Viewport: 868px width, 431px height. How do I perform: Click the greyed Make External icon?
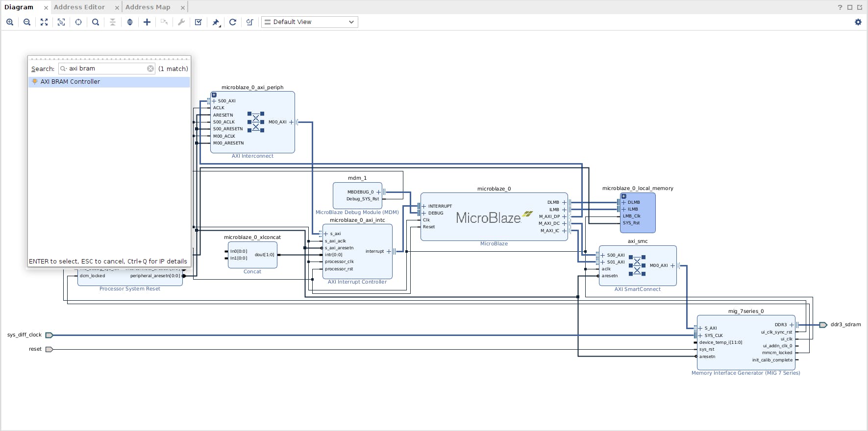(164, 22)
